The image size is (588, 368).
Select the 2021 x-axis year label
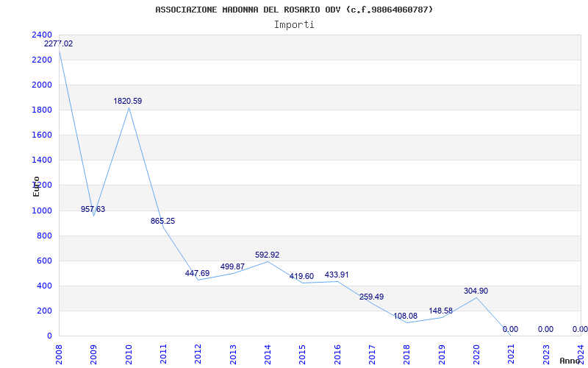coord(512,354)
